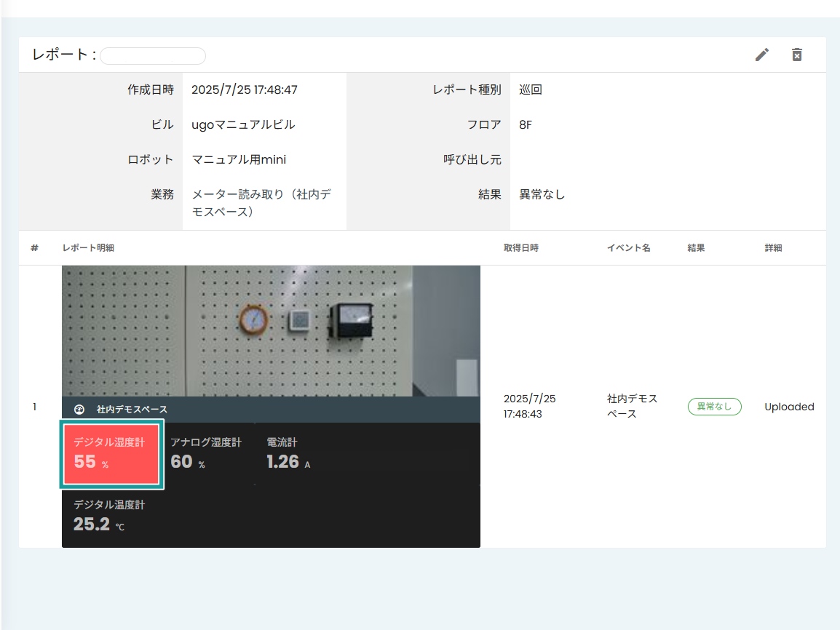Select the アナログ湿度計 60% card
This screenshot has width=840, height=630.
(x=206, y=453)
